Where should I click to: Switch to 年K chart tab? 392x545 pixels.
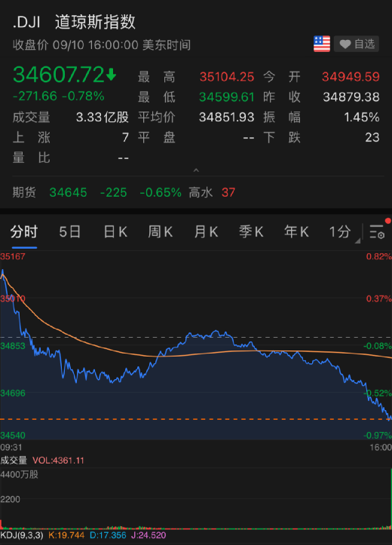click(296, 232)
